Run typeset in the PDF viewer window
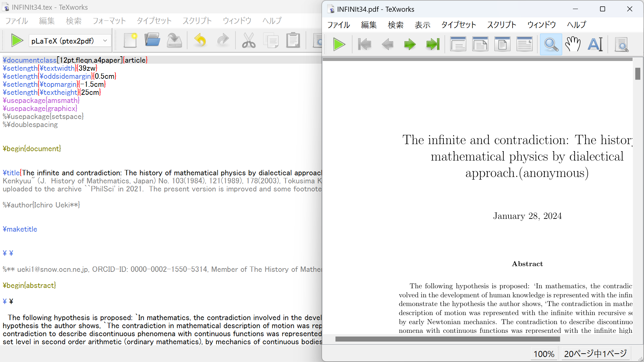644x362 pixels. (x=339, y=44)
